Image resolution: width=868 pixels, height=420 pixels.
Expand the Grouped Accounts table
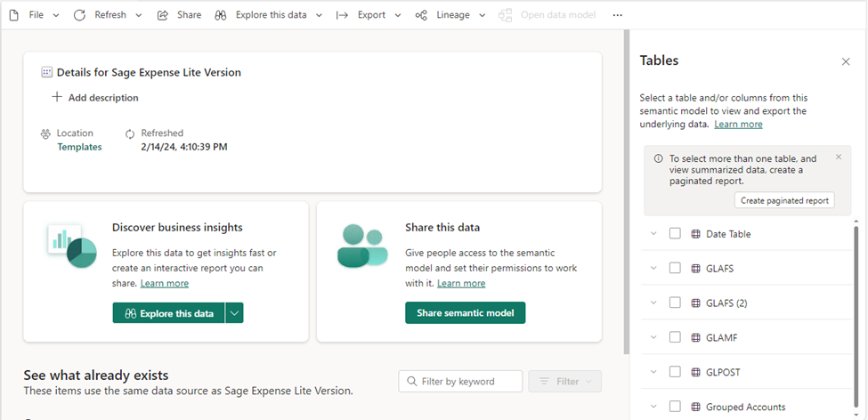point(653,407)
